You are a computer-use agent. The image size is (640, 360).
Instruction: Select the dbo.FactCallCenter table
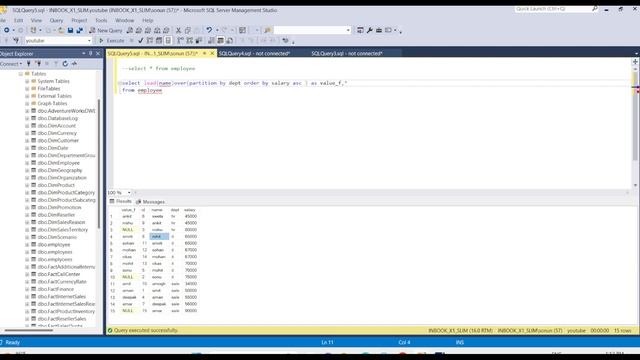click(x=59, y=274)
